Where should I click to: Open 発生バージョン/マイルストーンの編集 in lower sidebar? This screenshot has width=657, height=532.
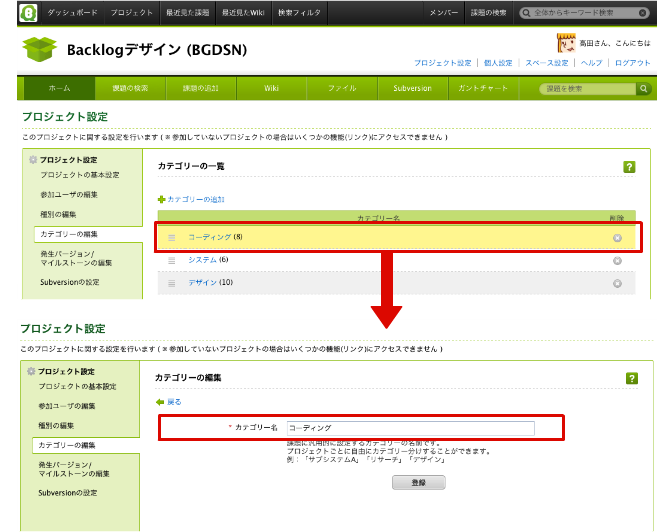point(74,469)
